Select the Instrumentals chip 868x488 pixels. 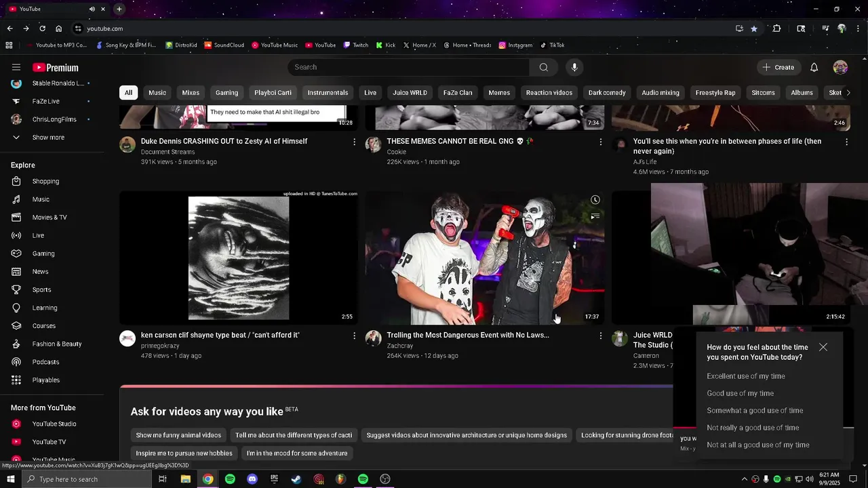coord(328,93)
